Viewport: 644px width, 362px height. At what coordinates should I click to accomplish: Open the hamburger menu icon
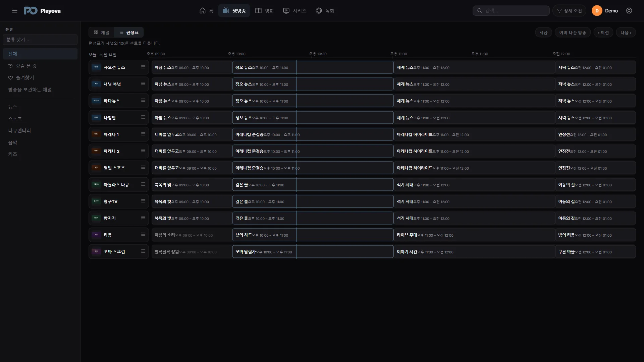[15, 11]
